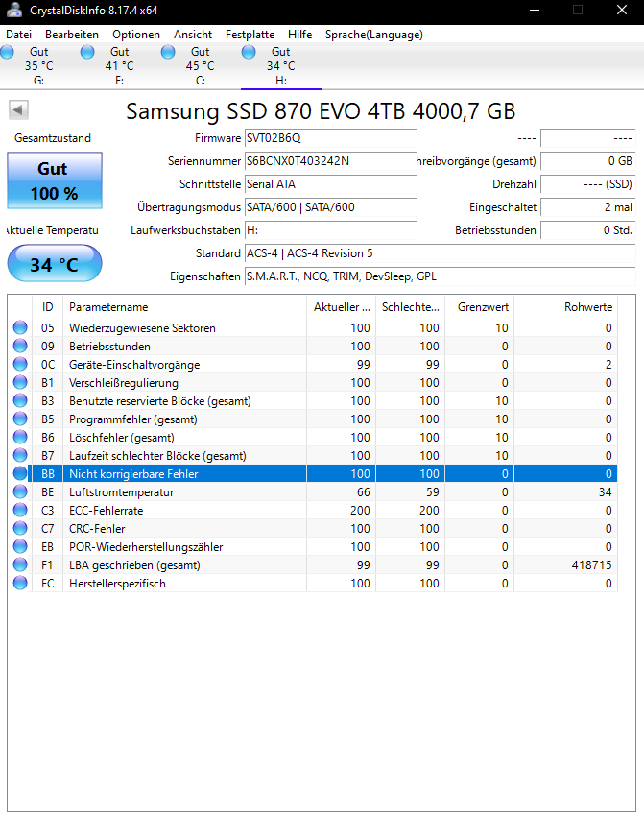Click the status dot next to Betriebsstunden
Screen dimensions: 644x815
(x=20, y=346)
